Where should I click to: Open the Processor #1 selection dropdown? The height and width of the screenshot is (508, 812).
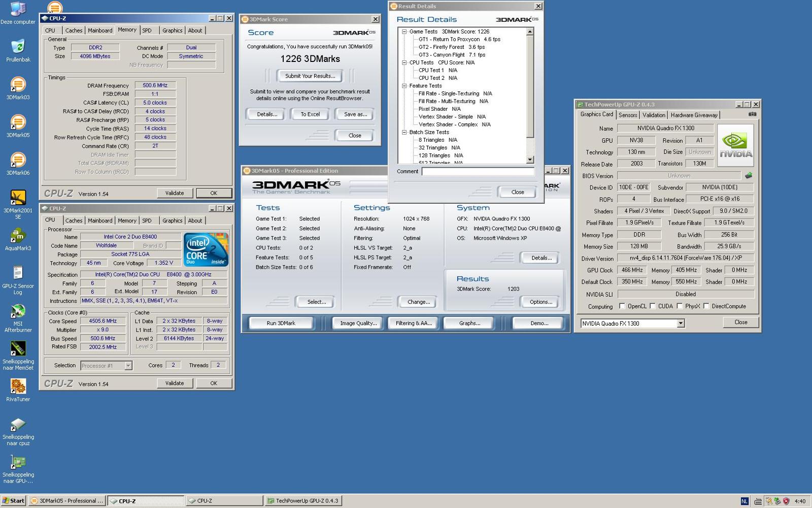click(128, 365)
